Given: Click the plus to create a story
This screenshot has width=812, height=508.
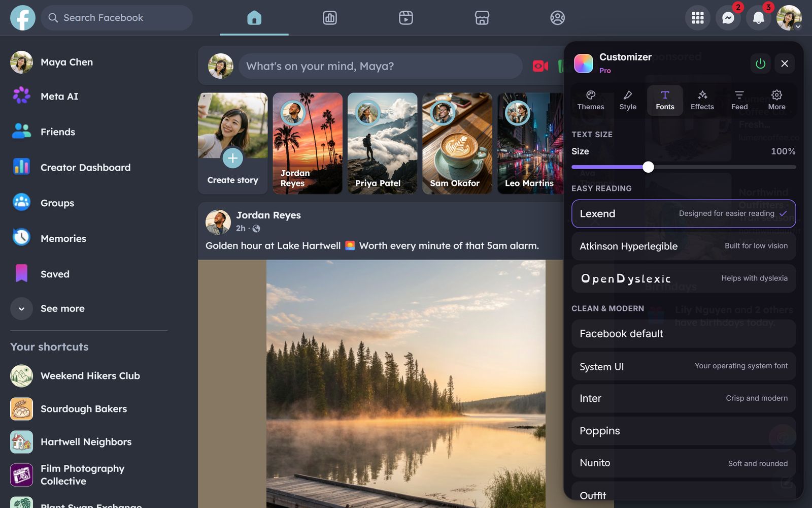Looking at the screenshot, I should [232, 158].
